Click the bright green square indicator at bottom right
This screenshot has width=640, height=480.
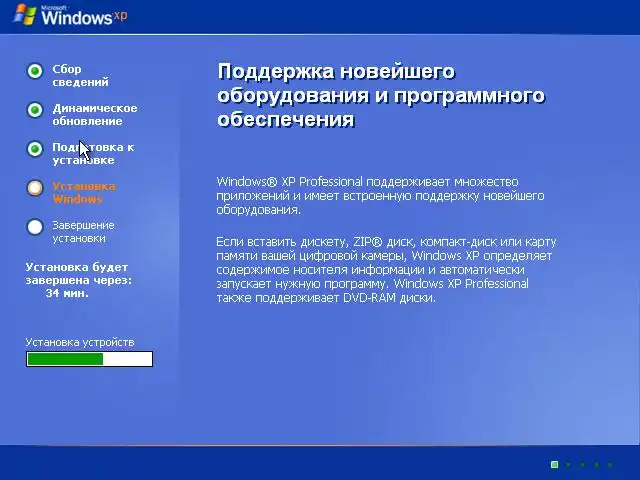554,464
